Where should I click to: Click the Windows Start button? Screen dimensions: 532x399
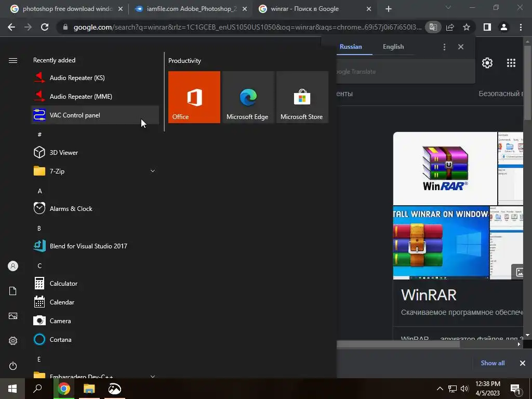(12, 389)
